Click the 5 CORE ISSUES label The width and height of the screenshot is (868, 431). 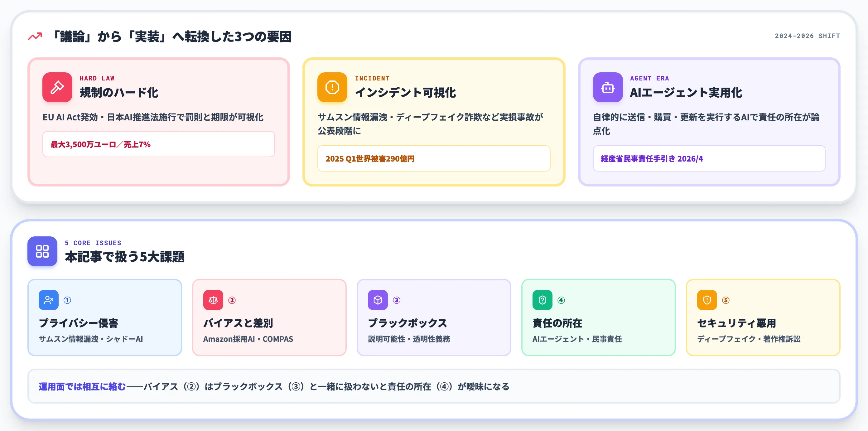[93, 243]
